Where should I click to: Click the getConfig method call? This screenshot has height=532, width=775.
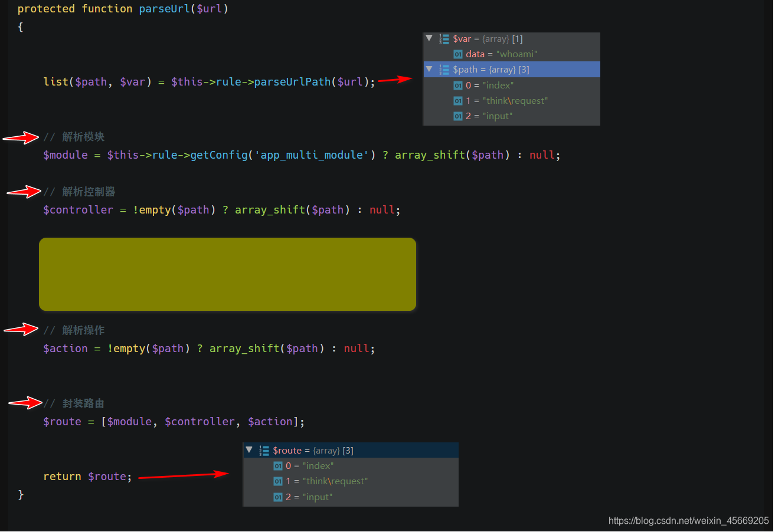pyautogui.click(x=219, y=155)
